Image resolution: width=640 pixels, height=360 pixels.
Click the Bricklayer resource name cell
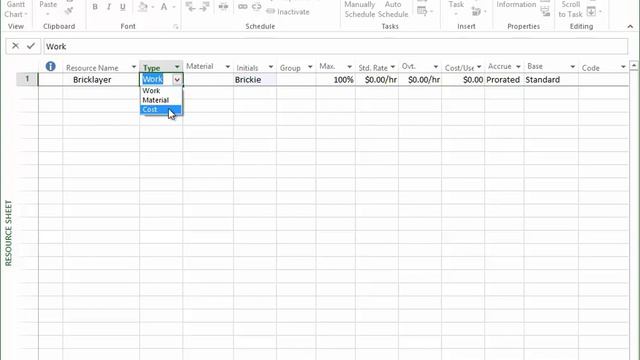click(x=101, y=80)
